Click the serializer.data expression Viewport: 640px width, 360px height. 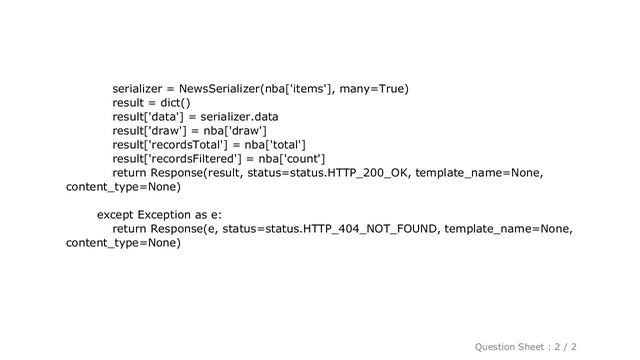pos(239,117)
